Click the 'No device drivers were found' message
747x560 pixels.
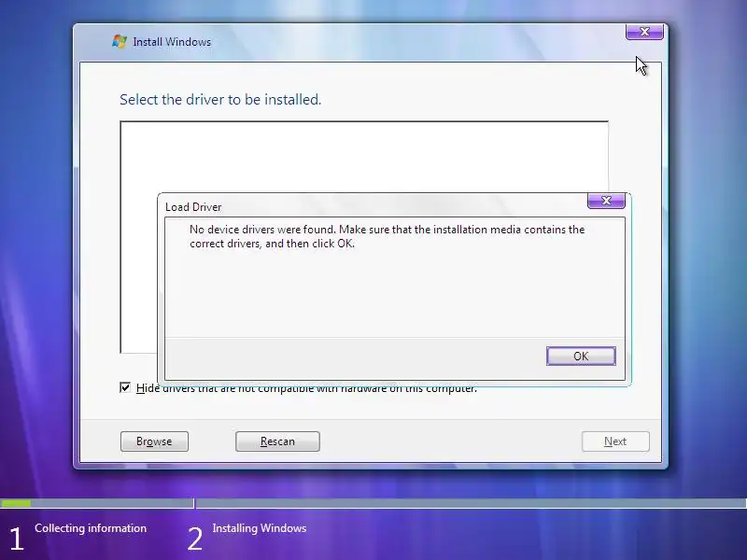pos(387,236)
